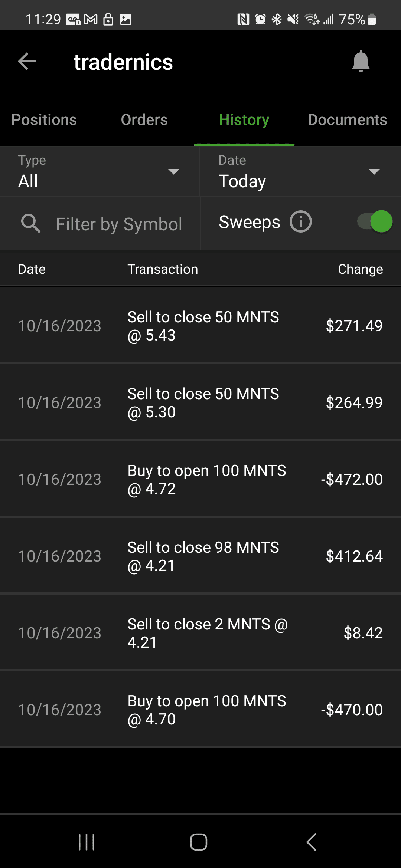The width and height of the screenshot is (401, 868).
Task: Disable the Sweeps toggle switch
Action: point(375,222)
